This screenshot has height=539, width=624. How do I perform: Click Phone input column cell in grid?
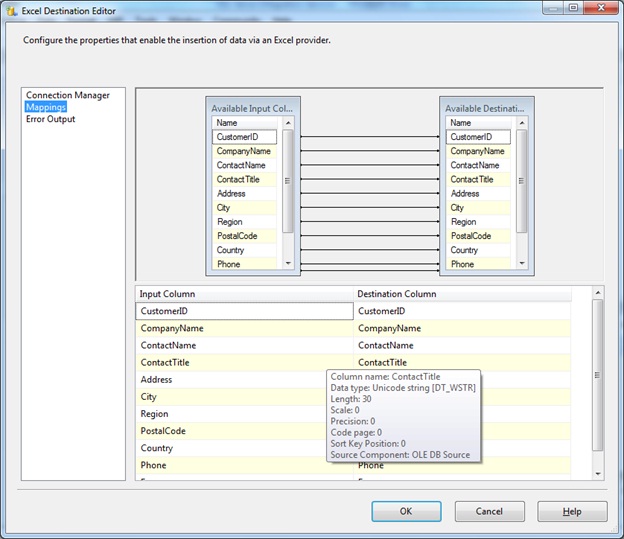[244, 465]
